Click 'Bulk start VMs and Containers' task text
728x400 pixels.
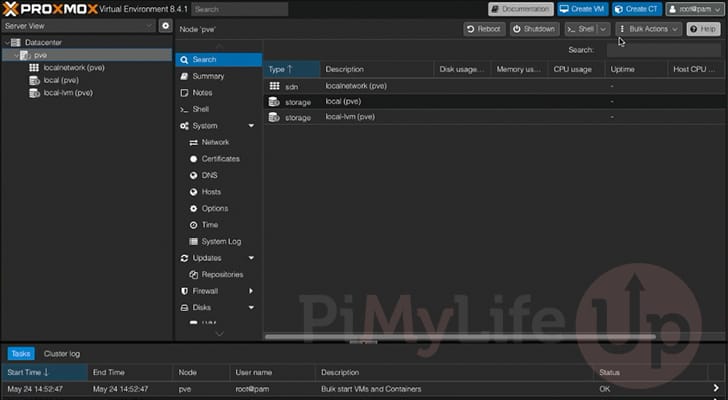[x=371, y=389]
